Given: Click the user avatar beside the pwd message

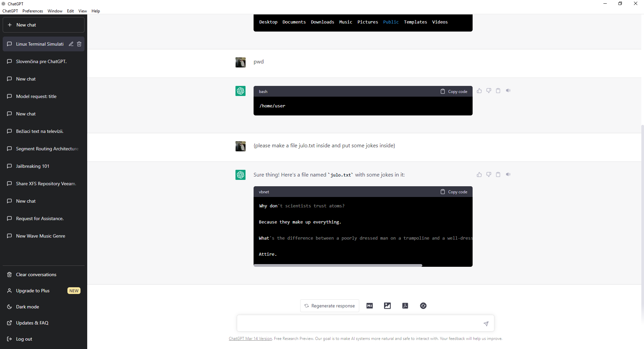Looking at the screenshot, I should [x=240, y=62].
